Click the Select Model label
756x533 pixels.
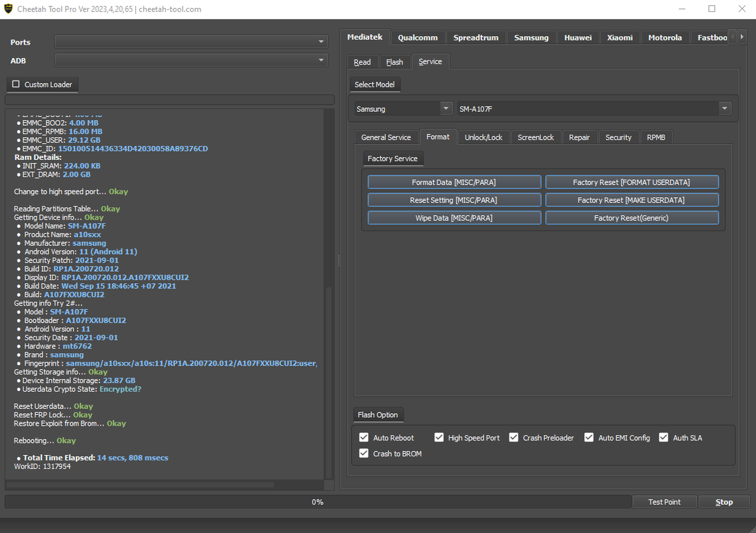click(x=374, y=85)
